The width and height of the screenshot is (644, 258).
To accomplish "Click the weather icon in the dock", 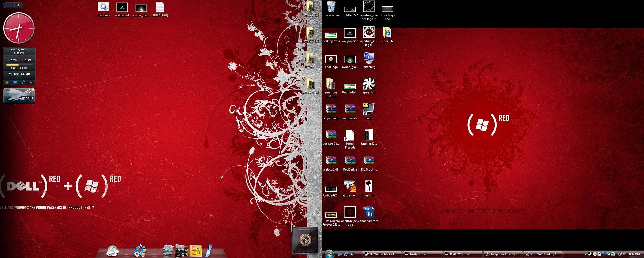I will coord(113,251).
